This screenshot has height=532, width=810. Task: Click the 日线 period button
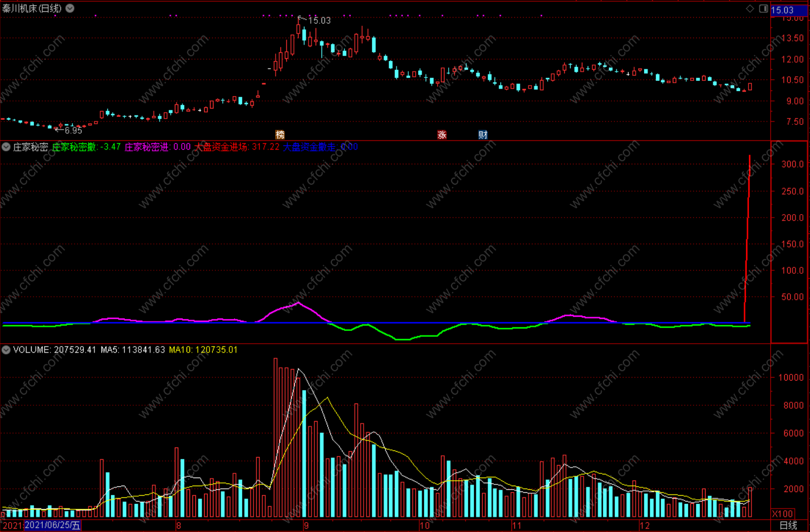click(788, 526)
